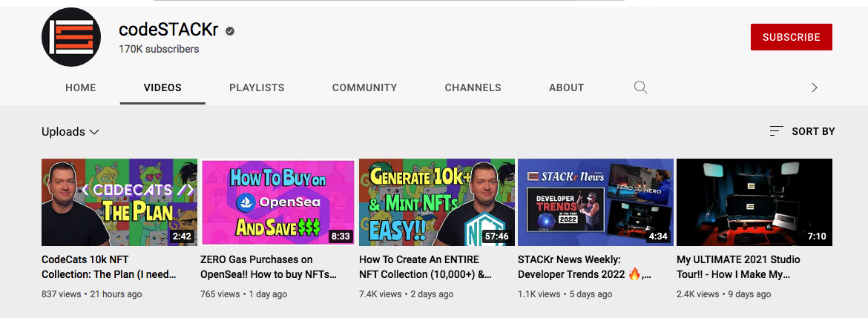Viewport: 868px width, 318px height.
Task: Open the SORT BY menu
Action: 802,132
